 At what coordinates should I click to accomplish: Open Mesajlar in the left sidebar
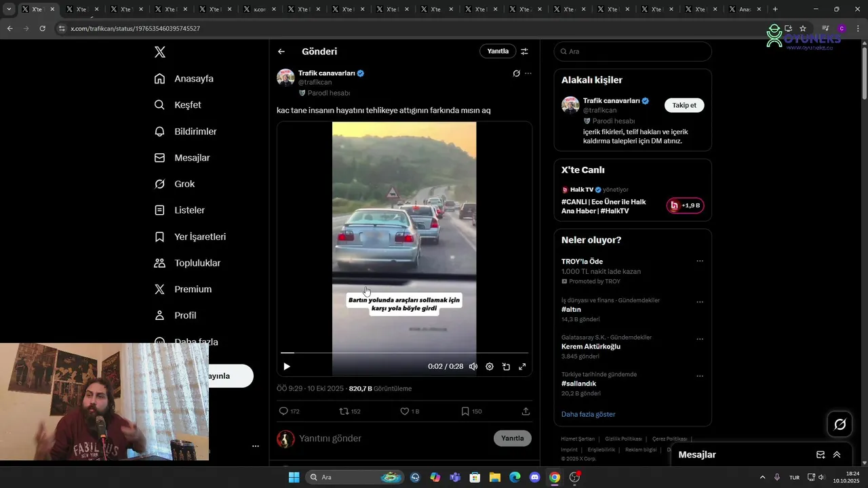click(x=182, y=158)
